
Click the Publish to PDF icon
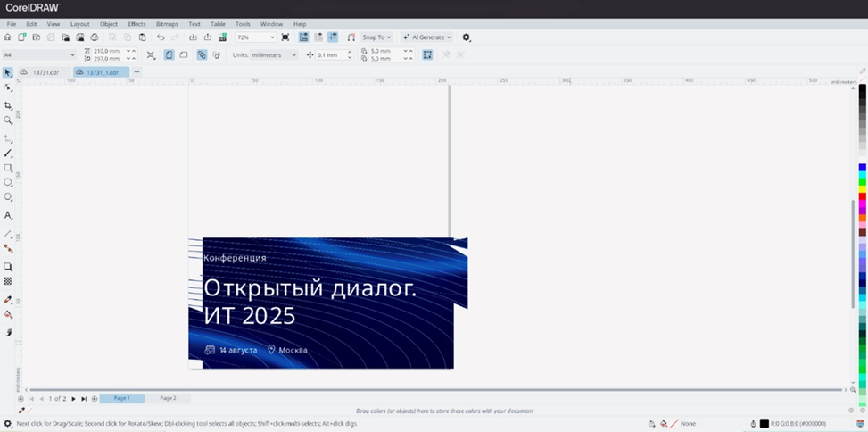[222, 37]
